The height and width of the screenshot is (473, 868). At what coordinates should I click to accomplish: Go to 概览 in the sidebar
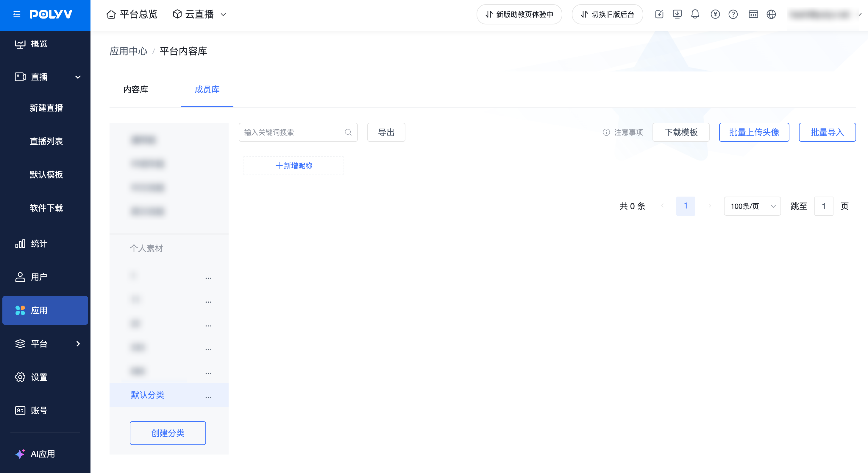45,44
